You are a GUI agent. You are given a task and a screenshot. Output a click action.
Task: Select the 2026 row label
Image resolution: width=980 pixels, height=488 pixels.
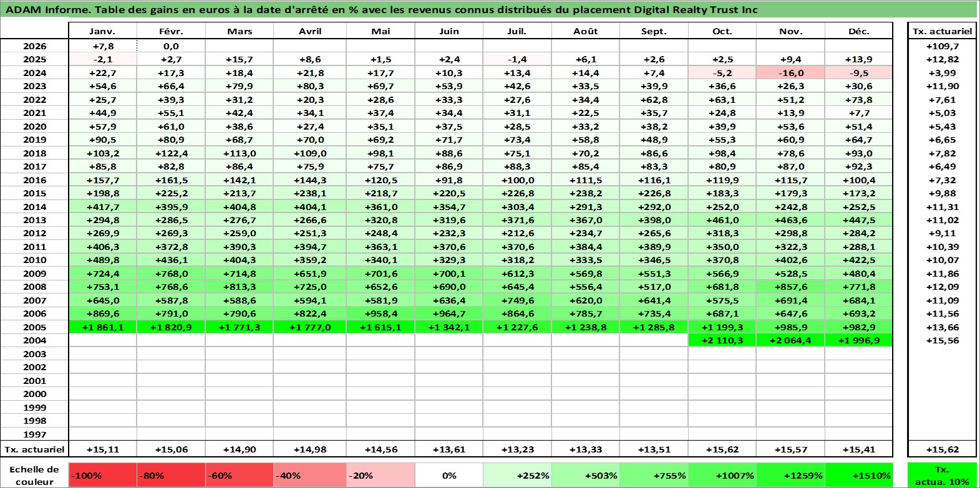pos(34,46)
